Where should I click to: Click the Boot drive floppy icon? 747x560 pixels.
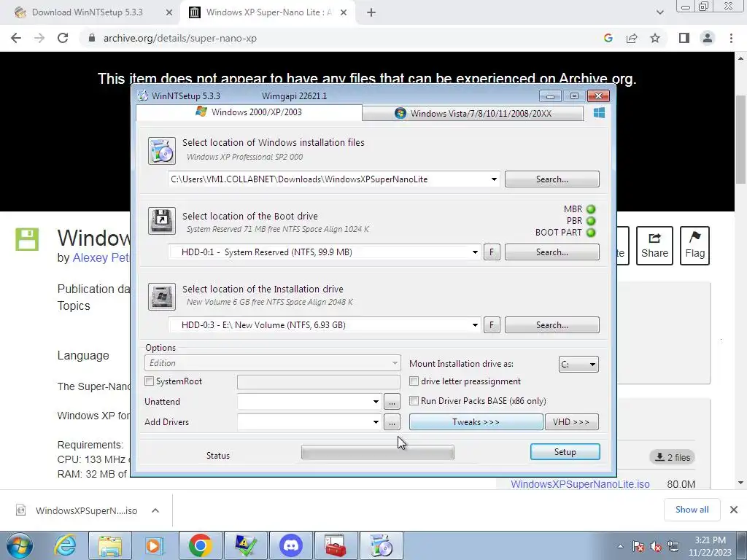click(x=161, y=221)
